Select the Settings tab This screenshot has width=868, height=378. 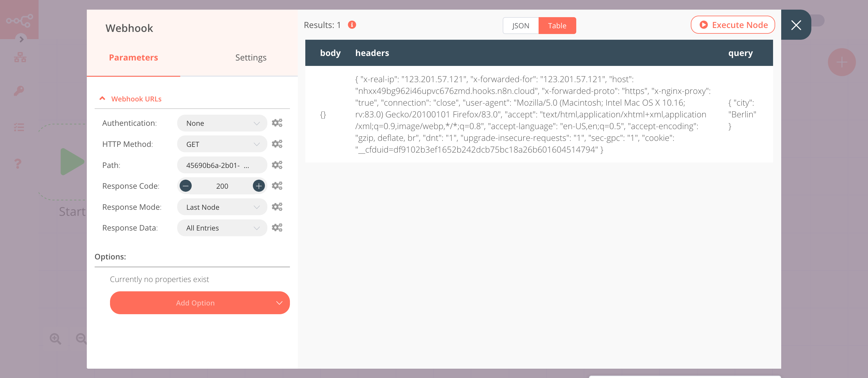click(250, 57)
